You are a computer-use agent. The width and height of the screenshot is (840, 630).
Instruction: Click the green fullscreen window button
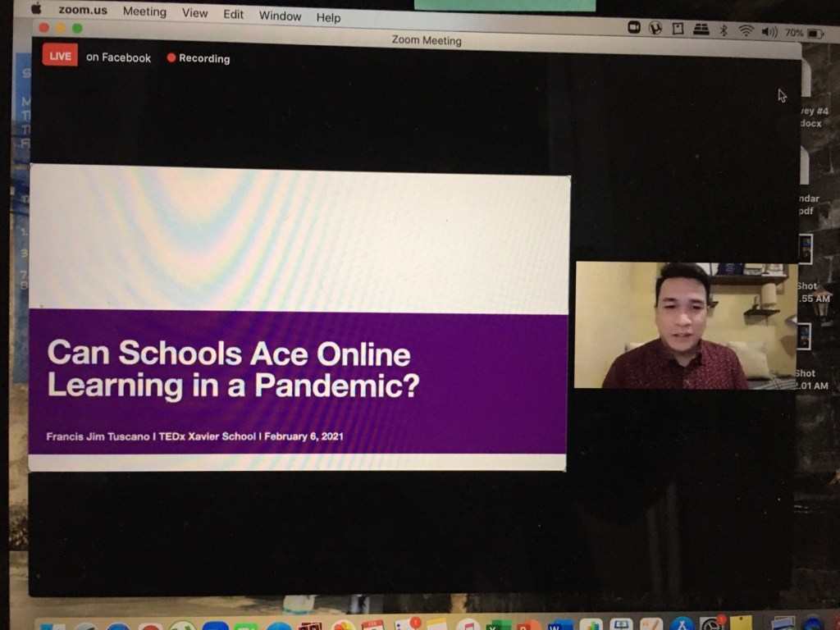[x=77, y=28]
